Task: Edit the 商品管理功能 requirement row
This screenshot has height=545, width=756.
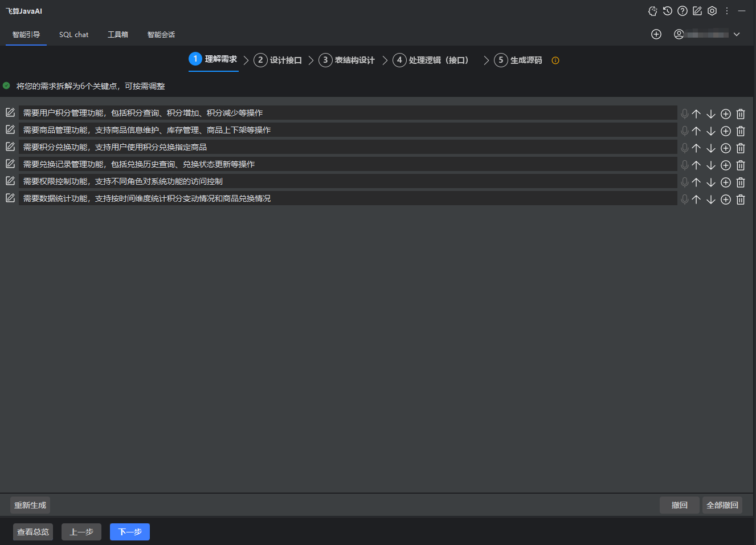Action: click(x=10, y=129)
